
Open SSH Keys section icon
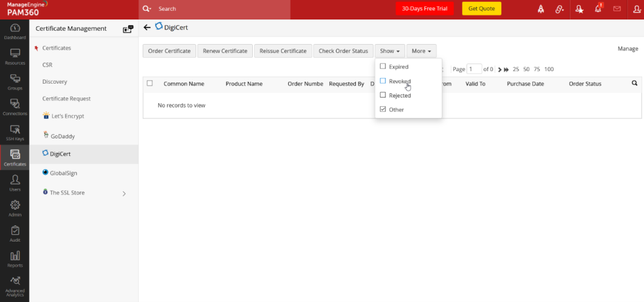click(14, 131)
